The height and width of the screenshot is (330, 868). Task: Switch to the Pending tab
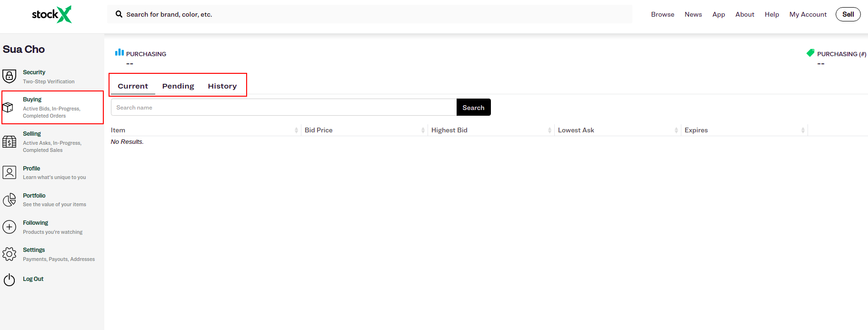[x=178, y=86]
